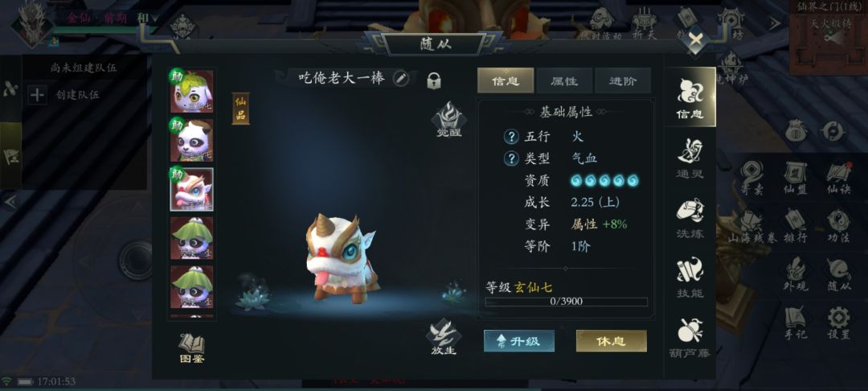The height and width of the screenshot is (391, 868).
Task: Tap the 放生 release icon
Action: [x=444, y=337]
